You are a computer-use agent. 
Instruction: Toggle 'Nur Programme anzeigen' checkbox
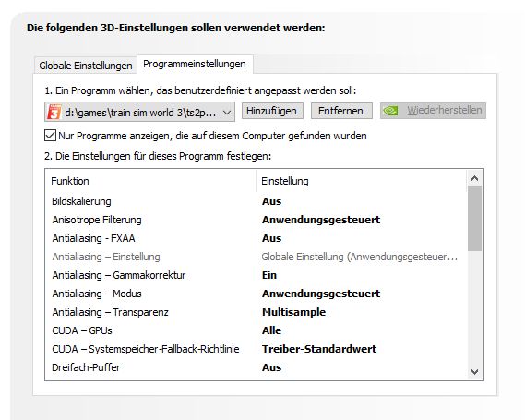50,136
